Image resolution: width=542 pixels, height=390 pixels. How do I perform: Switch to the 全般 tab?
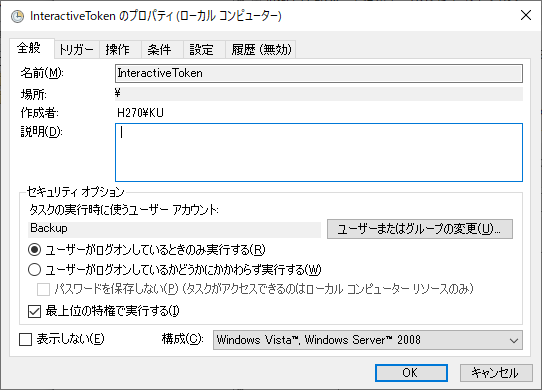(31, 48)
